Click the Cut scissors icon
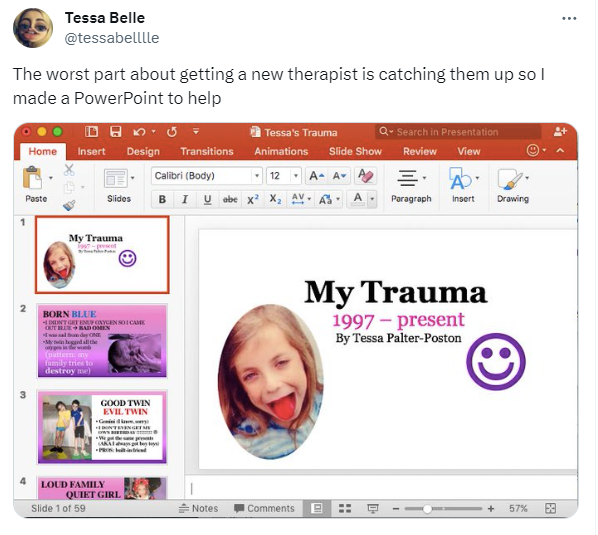The image size is (598, 535). pos(69,170)
